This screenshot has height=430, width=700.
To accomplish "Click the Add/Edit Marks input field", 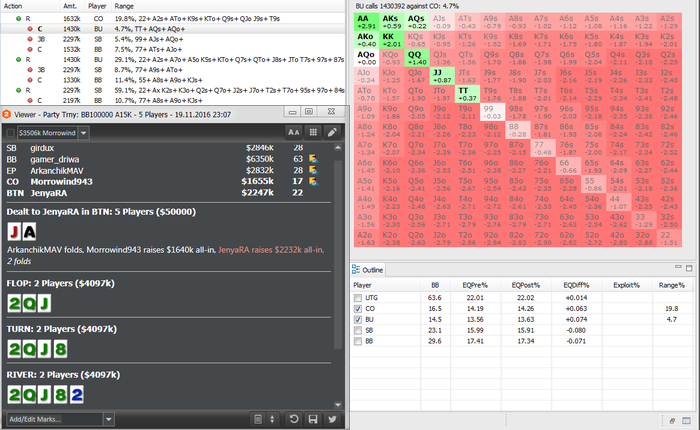I will 55,419.
